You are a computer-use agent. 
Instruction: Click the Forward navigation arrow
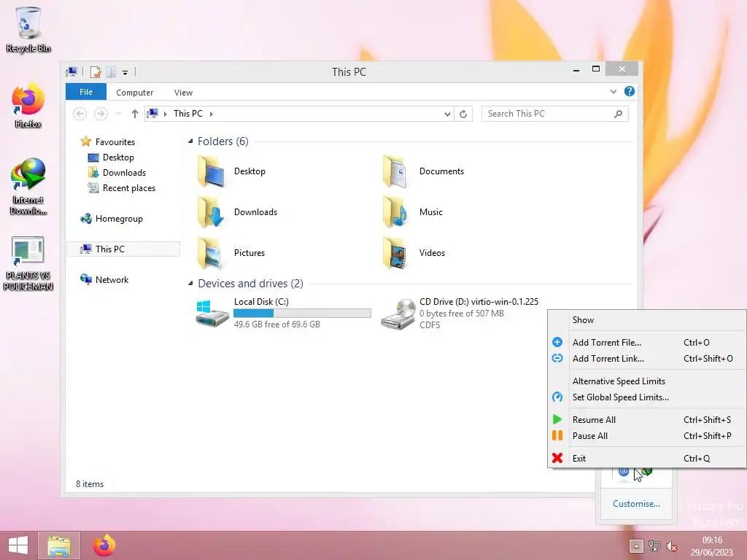tap(101, 114)
